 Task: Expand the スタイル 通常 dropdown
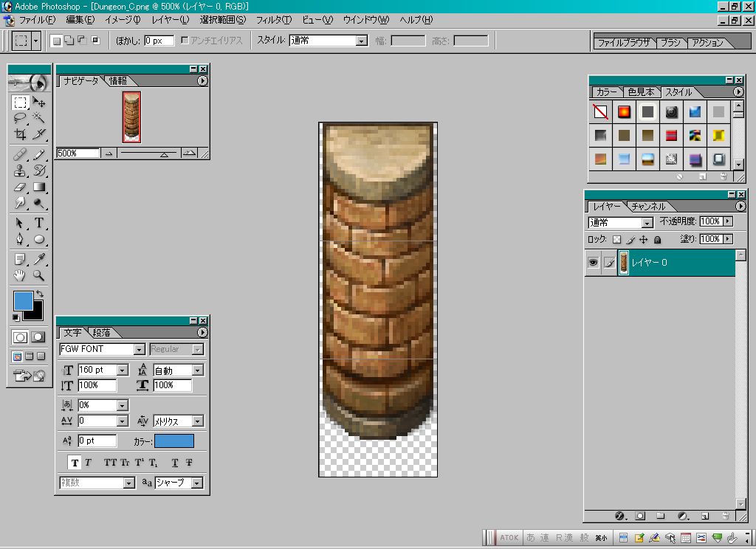(362, 41)
